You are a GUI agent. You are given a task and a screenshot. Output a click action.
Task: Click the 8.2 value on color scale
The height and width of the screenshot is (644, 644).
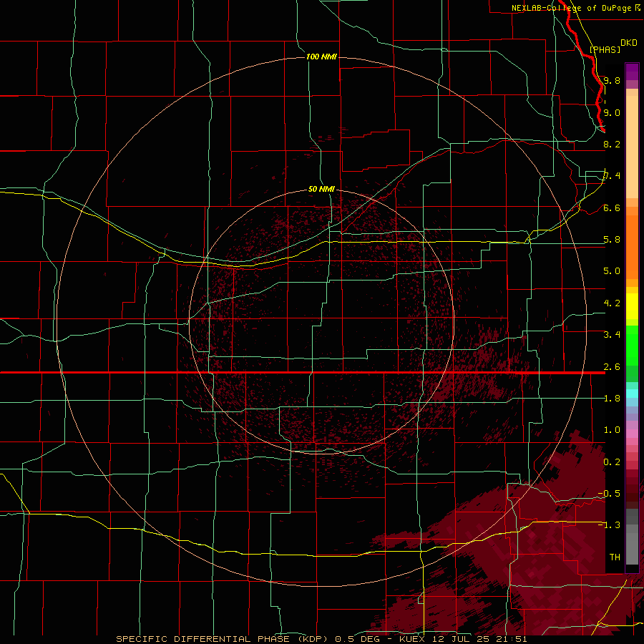pos(612,144)
